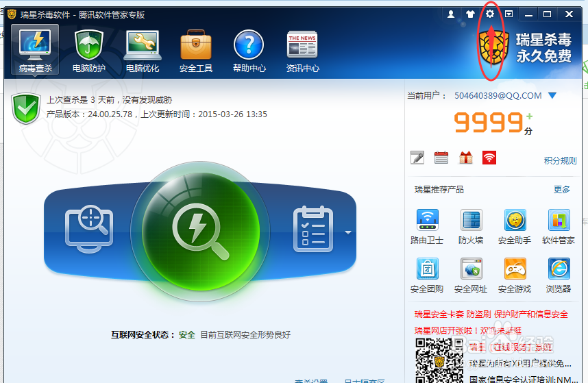This screenshot has width=588, height=383.
Task: Click the pencil sign-in icon
Action: (417, 158)
